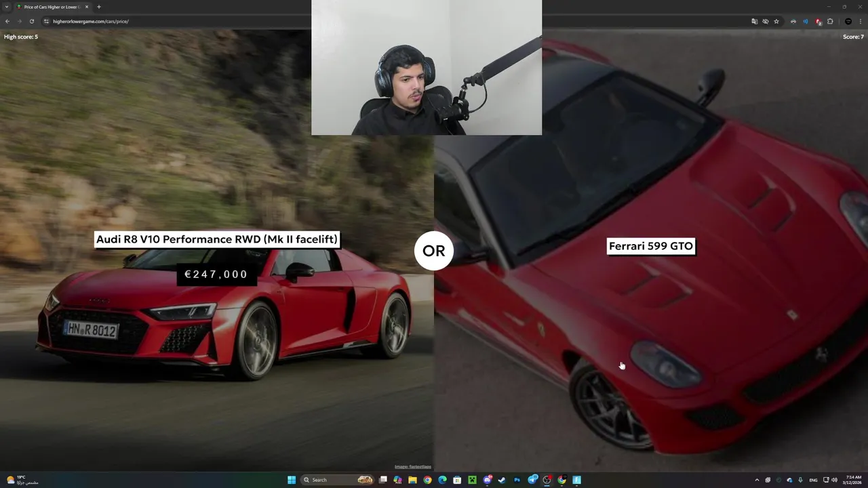The image size is (868, 488).
Task: Click the blue sound extension icon
Action: (806, 21)
